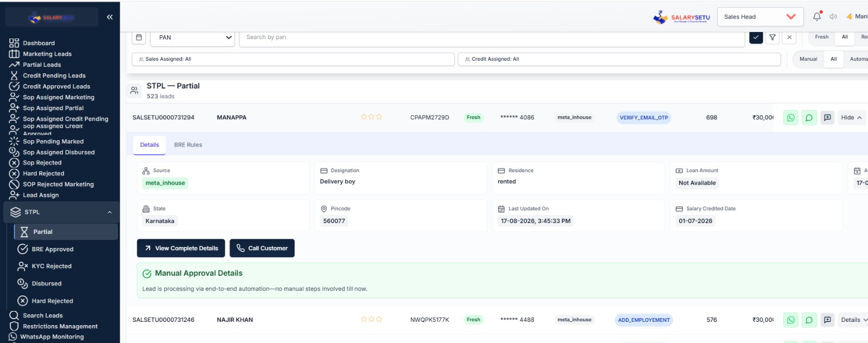Collapse the sidebar with double-chevron icon

[110, 17]
